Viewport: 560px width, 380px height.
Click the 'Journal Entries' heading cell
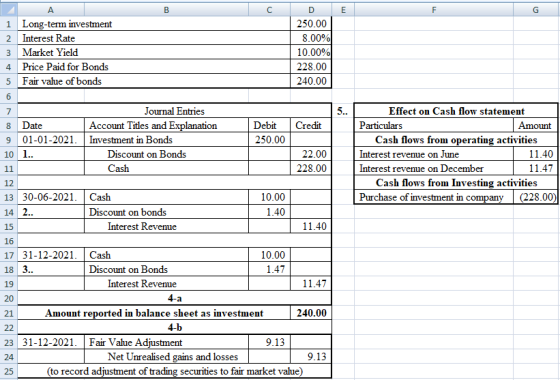click(174, 111)
